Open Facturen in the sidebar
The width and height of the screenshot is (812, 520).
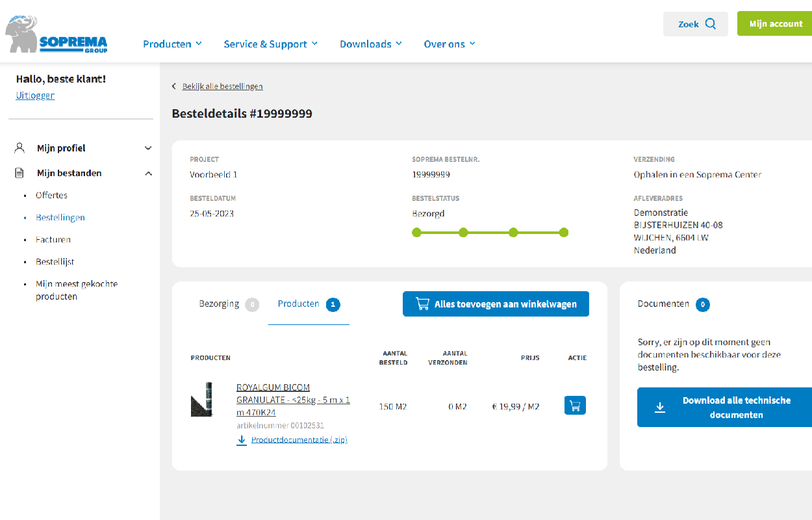(53, 239)
